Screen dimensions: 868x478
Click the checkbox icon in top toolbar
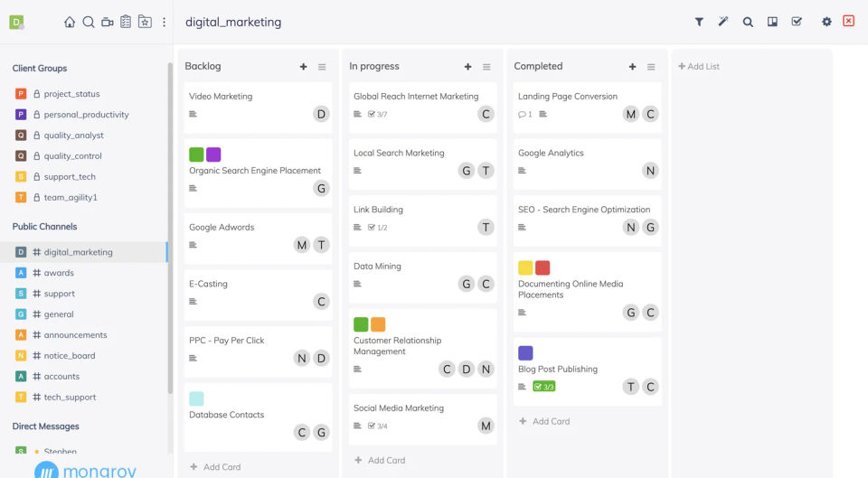[x=797, y=22]
